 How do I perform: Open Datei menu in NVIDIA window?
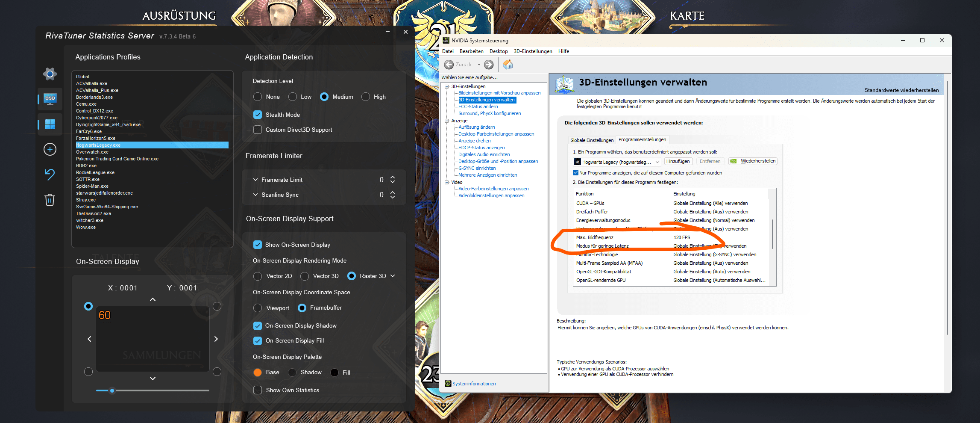448,51
